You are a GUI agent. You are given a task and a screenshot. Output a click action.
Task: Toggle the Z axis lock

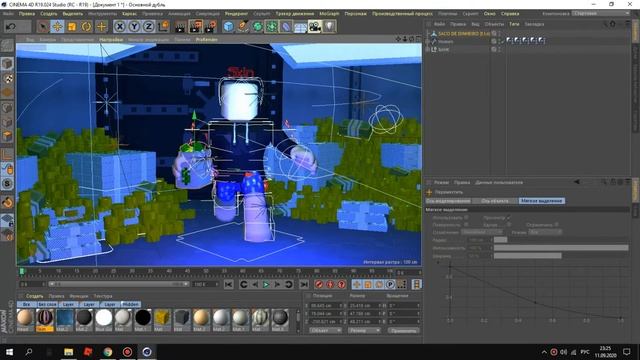click(x=149, y=27)
